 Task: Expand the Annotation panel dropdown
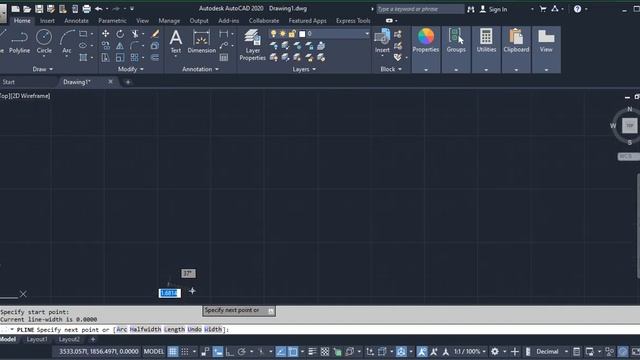click(200, 69)
